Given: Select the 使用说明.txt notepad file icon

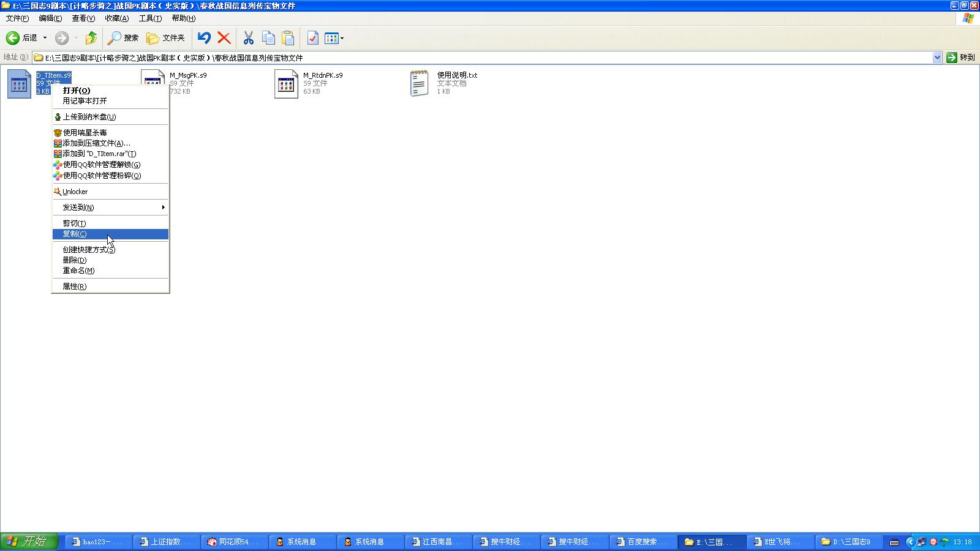Looking at the screenshot, I should coord(420,84).
